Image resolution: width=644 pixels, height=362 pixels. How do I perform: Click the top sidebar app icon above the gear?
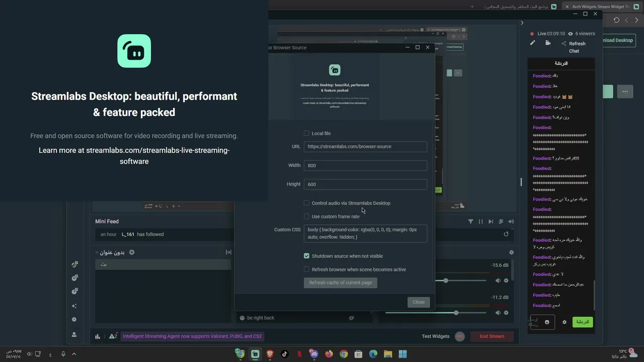tap(74, 264)
